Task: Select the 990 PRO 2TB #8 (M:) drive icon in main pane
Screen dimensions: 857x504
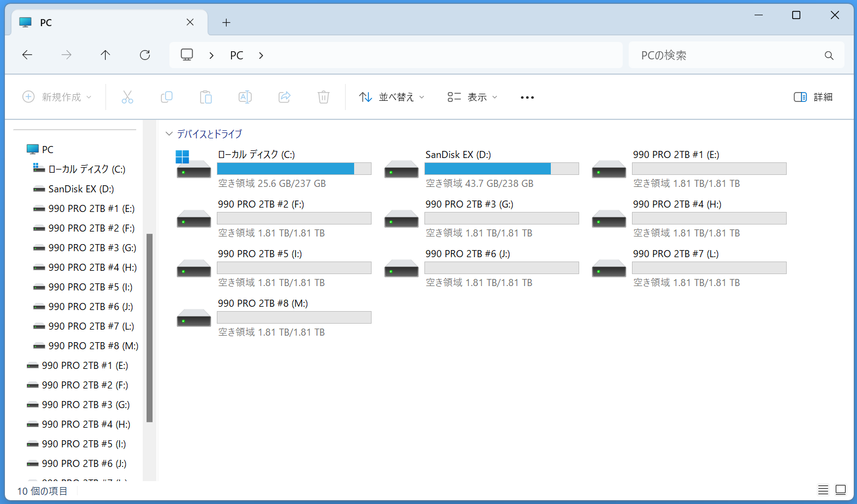Action: point(193,317)
